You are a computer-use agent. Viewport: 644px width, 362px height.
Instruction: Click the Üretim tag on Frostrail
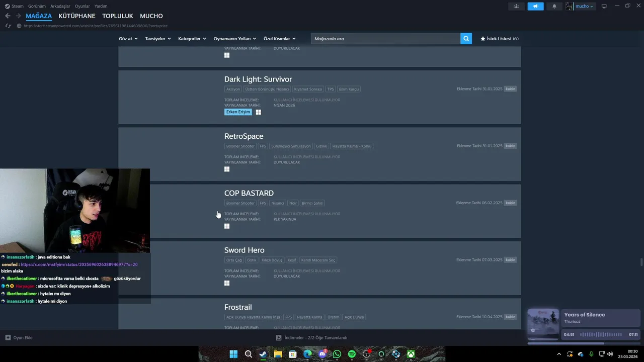(333, 317)
